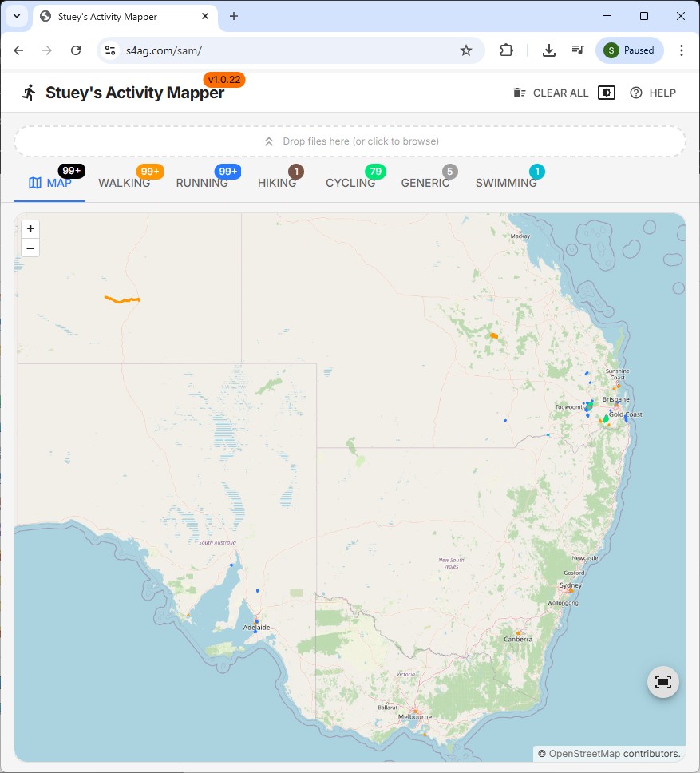
Task: Click the fit-to-bounds map button
Action: pos(662,682)
